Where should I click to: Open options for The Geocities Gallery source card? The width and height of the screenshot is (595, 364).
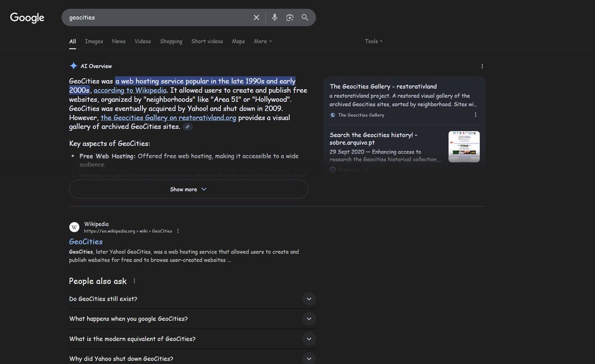pyautogui.click(x=476, y=115)
